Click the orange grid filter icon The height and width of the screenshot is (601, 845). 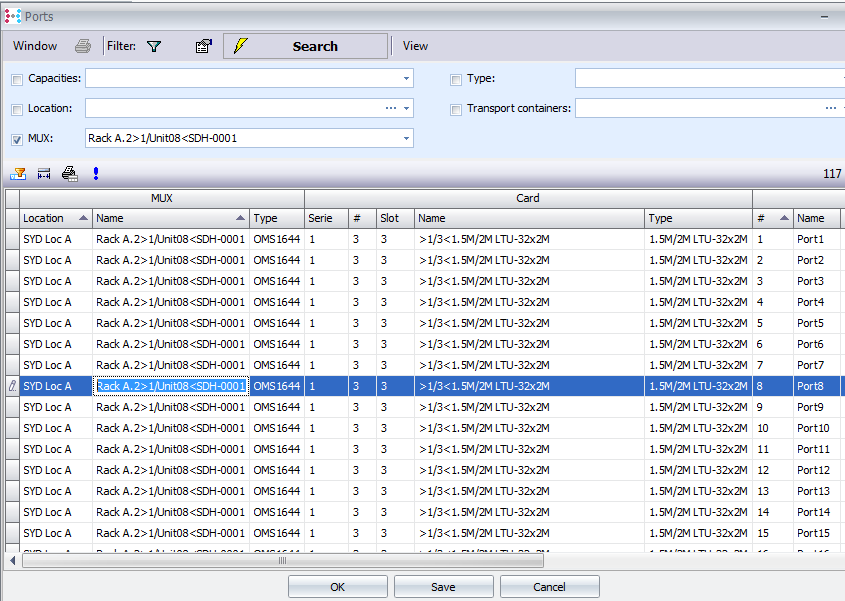tap(18, 174)
